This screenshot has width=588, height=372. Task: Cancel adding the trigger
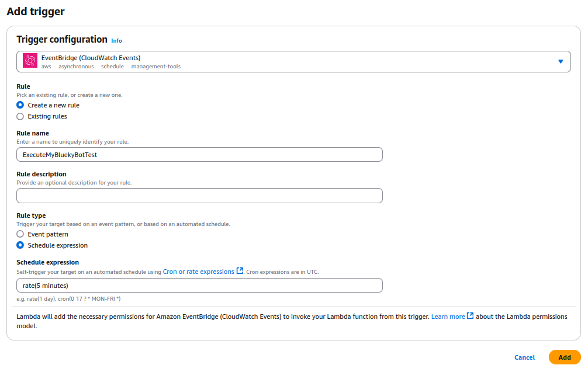(524, 357)
